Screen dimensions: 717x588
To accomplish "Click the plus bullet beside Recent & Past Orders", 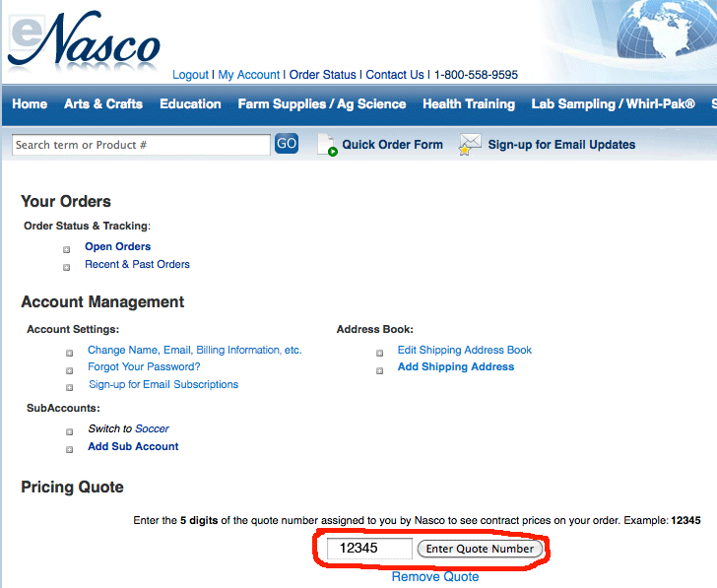I will click(x=66, y=268).
